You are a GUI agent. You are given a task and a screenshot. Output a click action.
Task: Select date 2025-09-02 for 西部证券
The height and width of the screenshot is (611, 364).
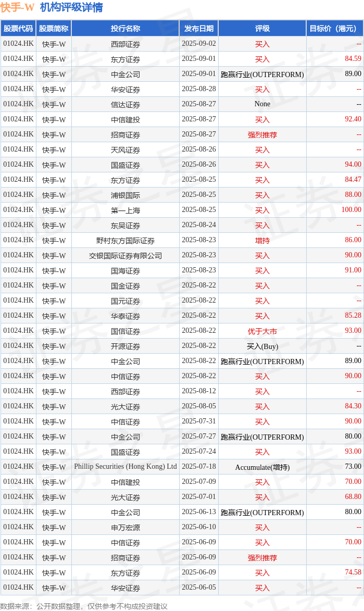point(199,44)
